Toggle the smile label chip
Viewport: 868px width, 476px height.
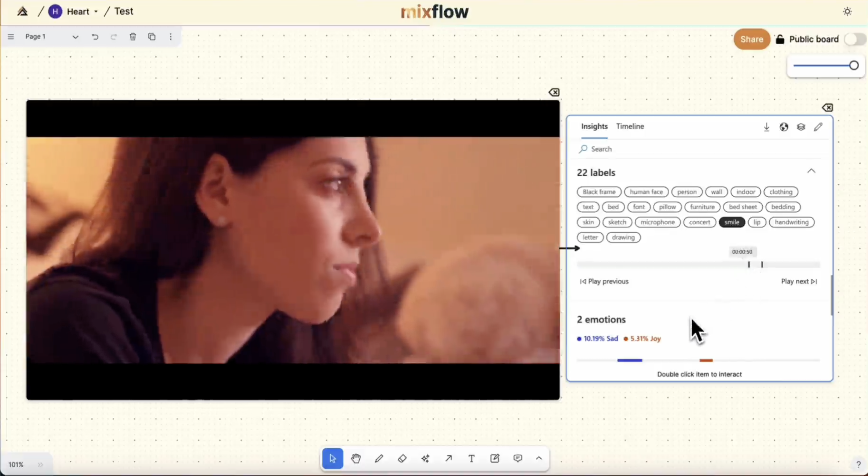[732, 222]
